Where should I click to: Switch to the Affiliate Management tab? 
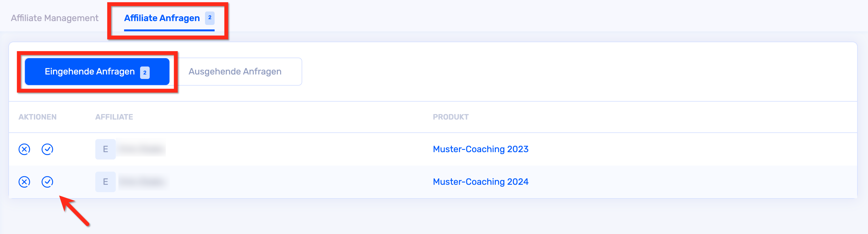[55, 18]
